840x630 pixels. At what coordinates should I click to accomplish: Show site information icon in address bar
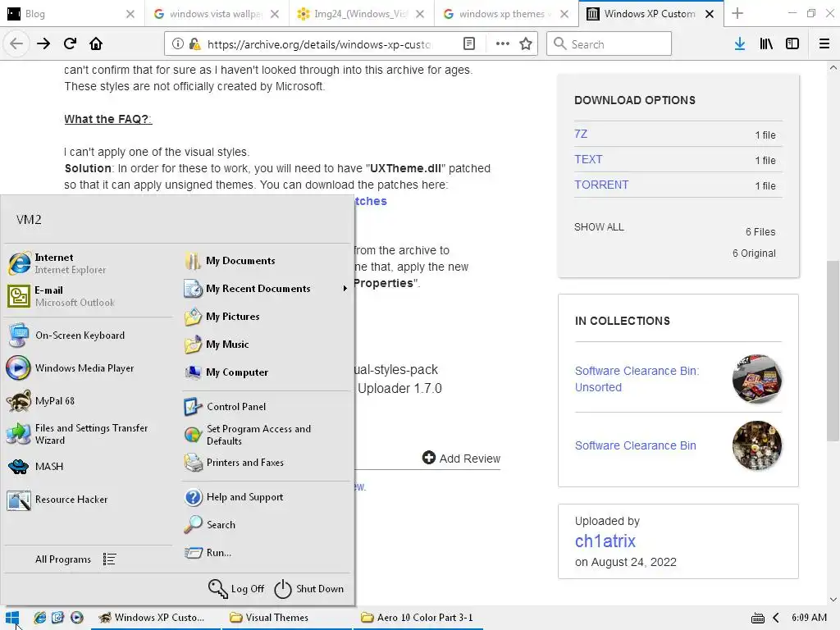pos(178,44)
